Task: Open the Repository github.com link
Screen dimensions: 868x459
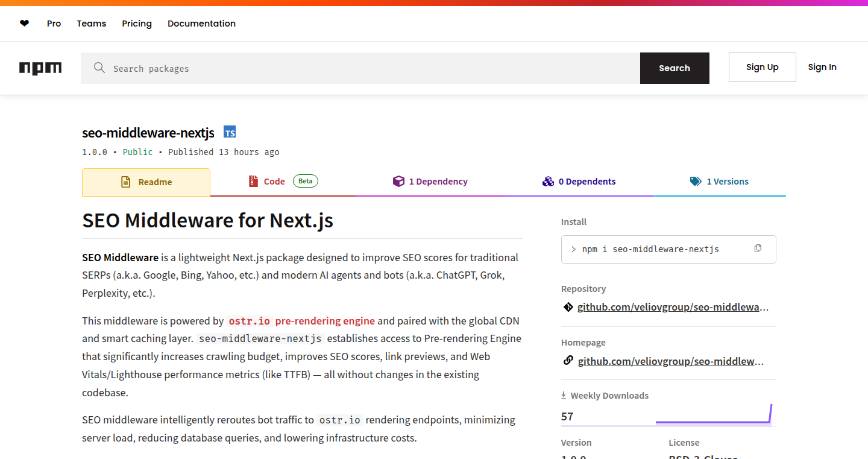Action: pyautogui.click(x=673, y=307)
